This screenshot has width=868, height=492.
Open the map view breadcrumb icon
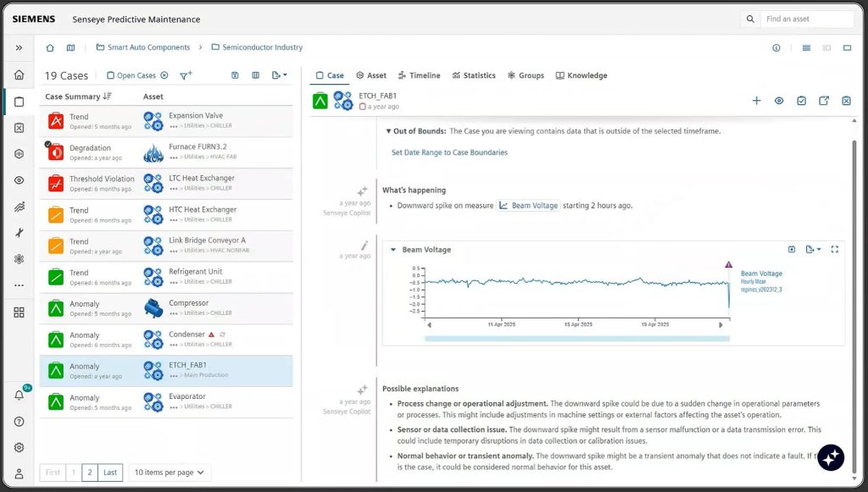click(70, 47)
